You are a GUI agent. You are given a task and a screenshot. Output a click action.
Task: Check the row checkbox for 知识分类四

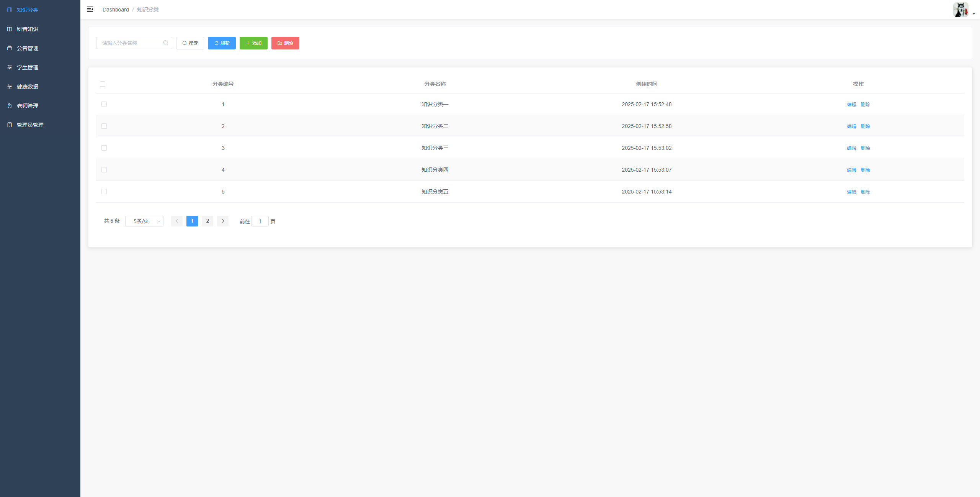[x=104, y=170]
